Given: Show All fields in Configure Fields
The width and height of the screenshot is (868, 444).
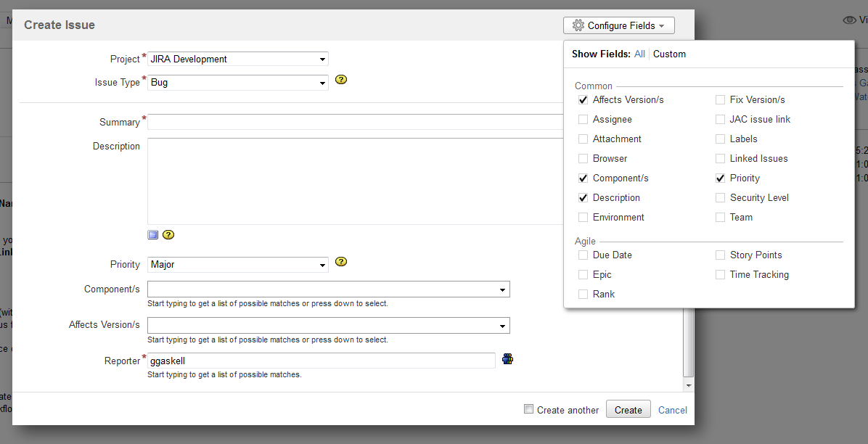Looking at the screenshot, I should click(x=639, y=54).
